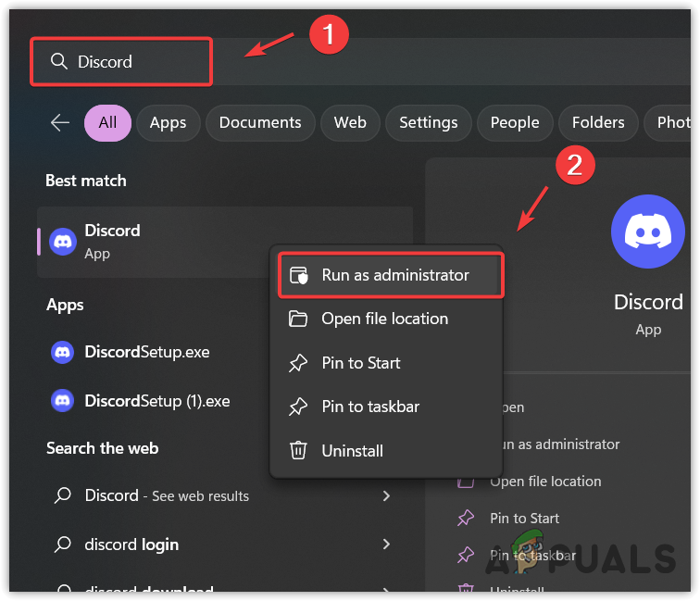Click the Discord text in search box
The width and height of the screenshot is (700, 601).
[105, 62]
